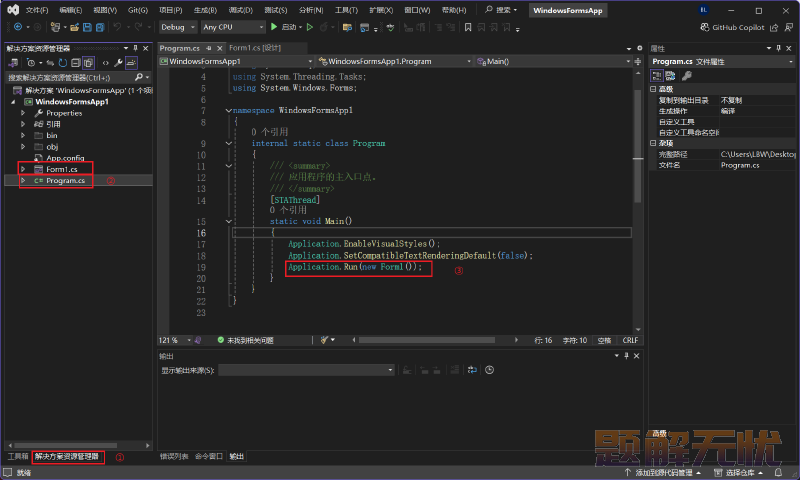Click the Property Pages wrench in Properties
Viewport: 800px width, 480px height.
click(687, 75)
